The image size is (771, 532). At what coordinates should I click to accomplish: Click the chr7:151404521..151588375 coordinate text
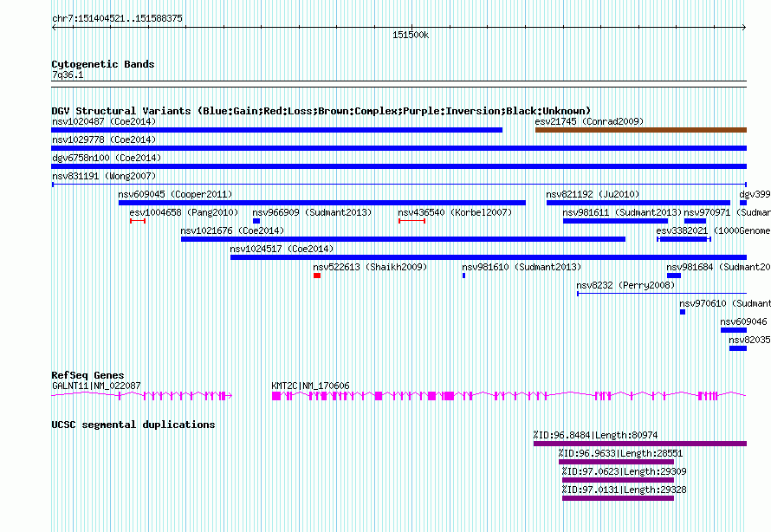click(x=117, y=19)
